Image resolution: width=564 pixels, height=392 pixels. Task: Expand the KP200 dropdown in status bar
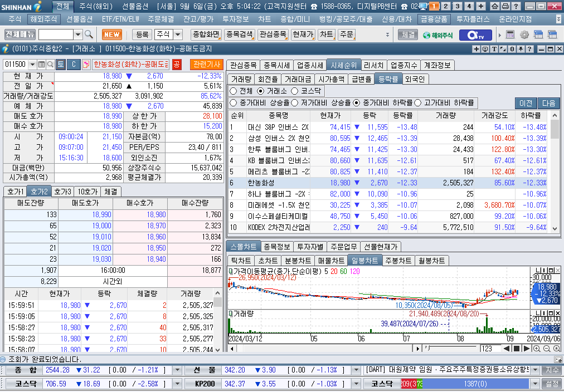pyautogui.click(x=356, y=384)
